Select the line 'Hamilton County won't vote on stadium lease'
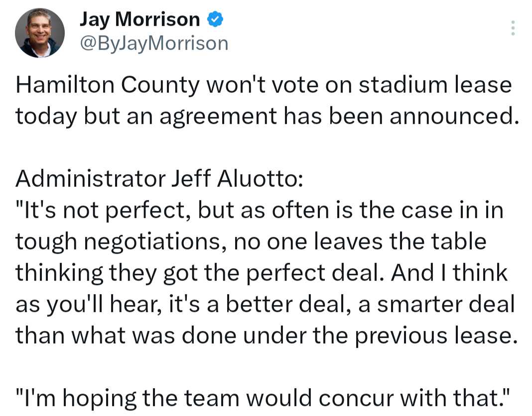 click(x=264, y=85)
